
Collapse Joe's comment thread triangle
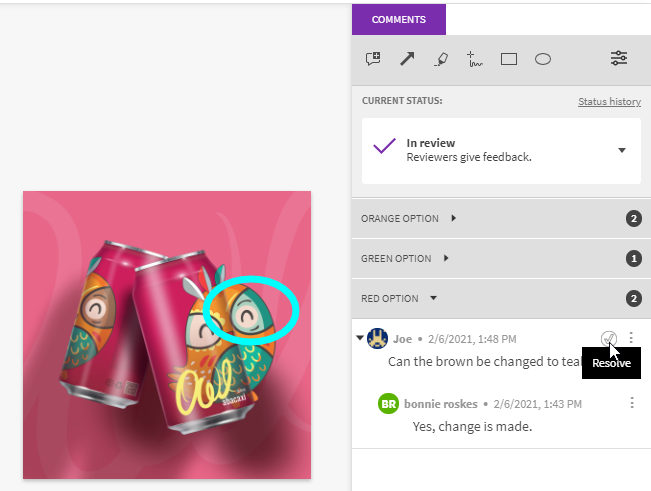click(360, 338)
